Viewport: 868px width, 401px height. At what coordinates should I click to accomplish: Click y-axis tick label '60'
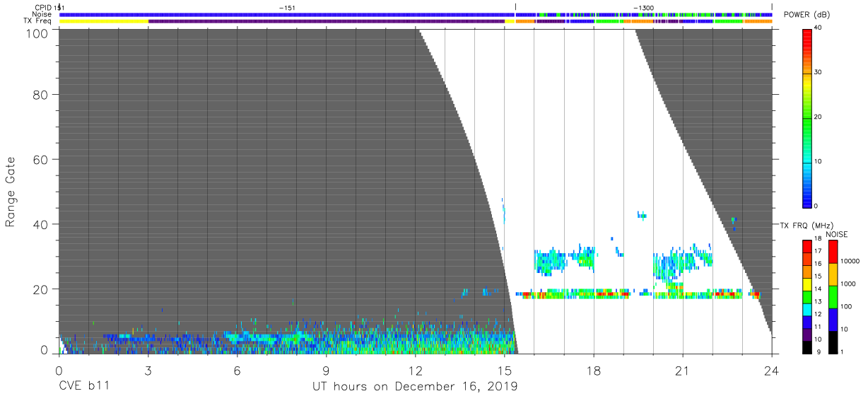[x=42, y=159]
